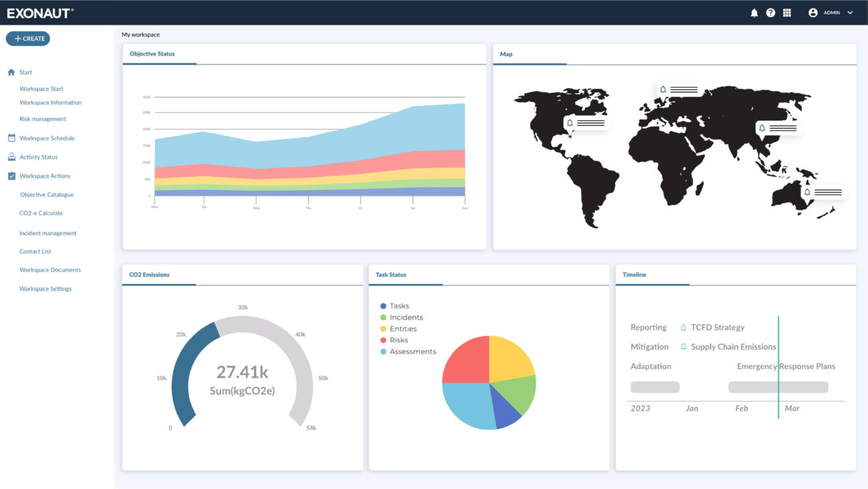
Task: Click the long grey timeline bar
Action: (778, 387)
